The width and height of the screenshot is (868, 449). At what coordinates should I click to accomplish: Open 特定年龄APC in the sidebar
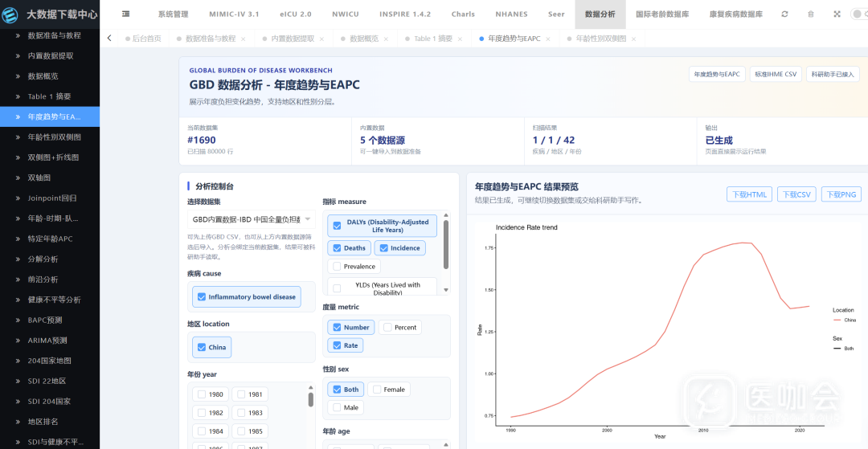(50, 239)
